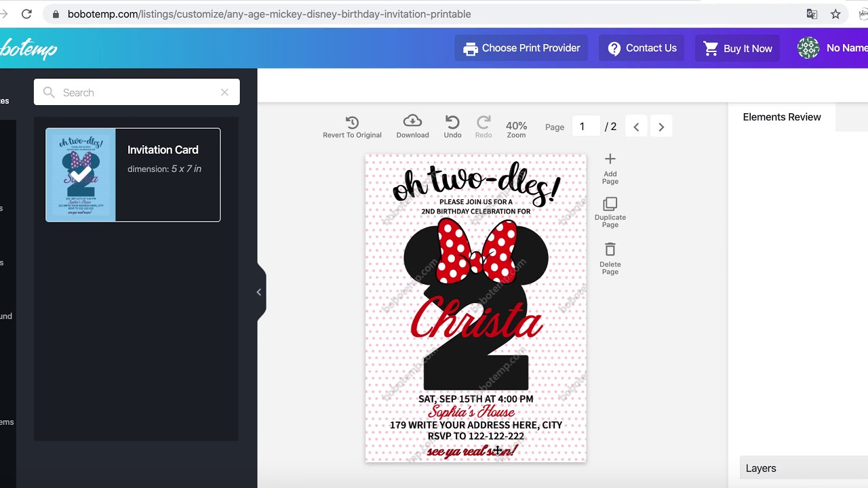Click the Search input field
The height and width of the screenshot is (488, 868).
[x=137, y=92]
